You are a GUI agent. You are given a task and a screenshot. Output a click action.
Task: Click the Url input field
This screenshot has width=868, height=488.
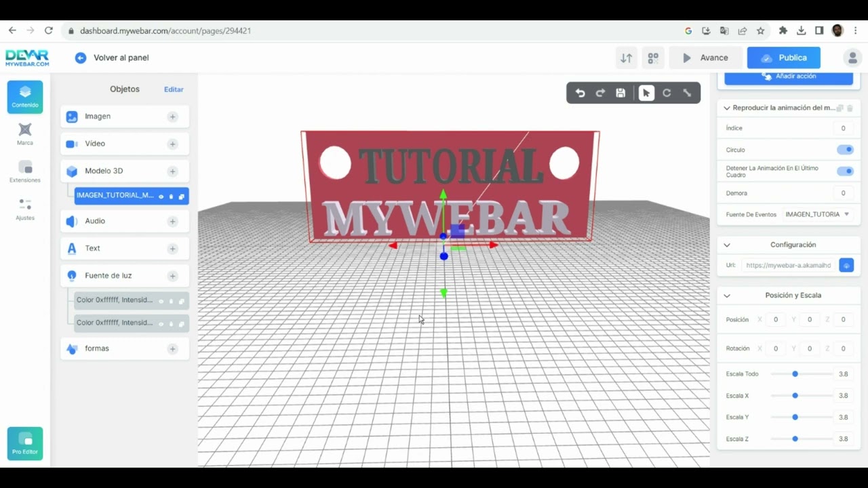click(789, 265)
